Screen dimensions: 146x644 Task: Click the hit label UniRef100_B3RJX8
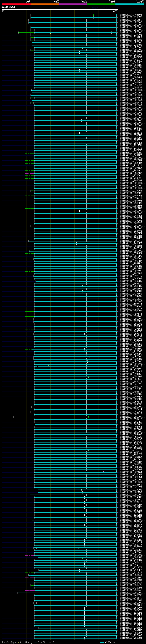point(131,311)
